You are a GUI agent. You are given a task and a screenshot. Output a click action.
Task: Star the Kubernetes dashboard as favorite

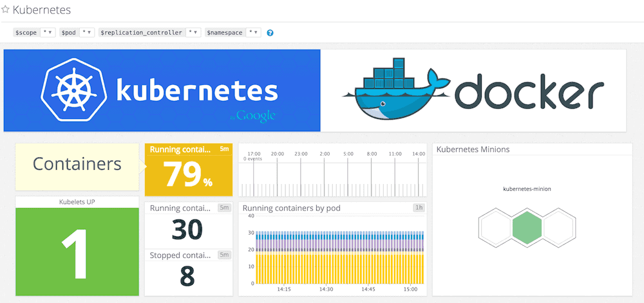(6, 10)
